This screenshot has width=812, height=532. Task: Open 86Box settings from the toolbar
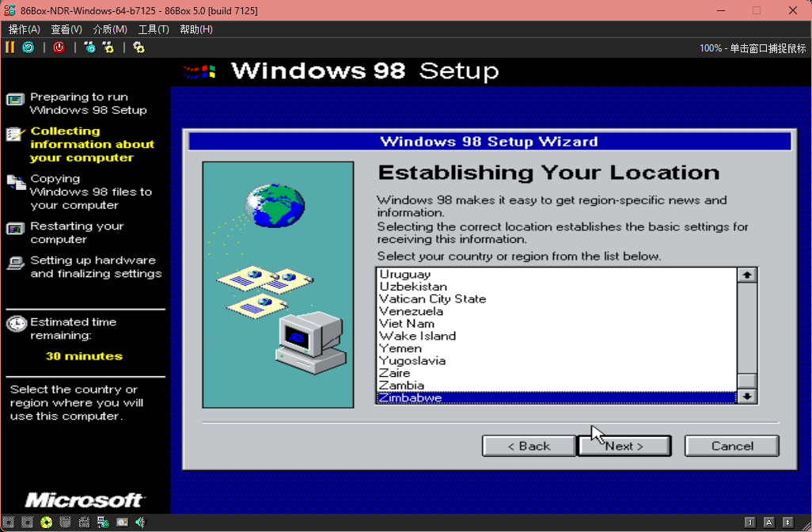[138, 47]
